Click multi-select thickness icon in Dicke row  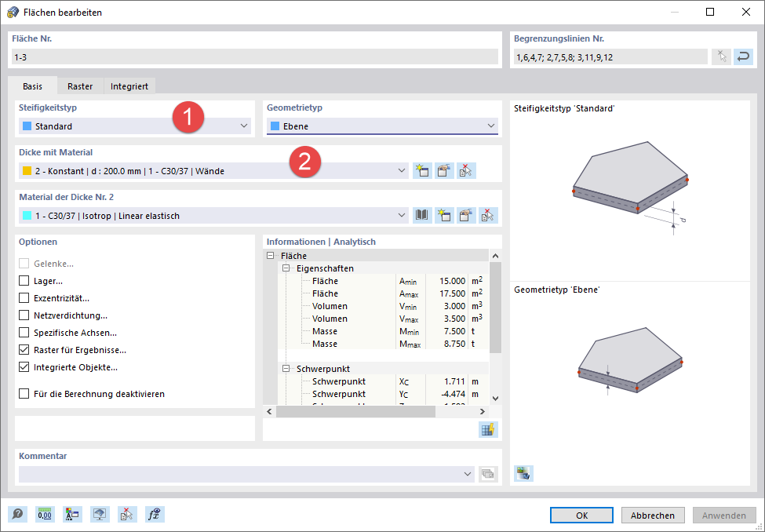[x=466, y=171]
